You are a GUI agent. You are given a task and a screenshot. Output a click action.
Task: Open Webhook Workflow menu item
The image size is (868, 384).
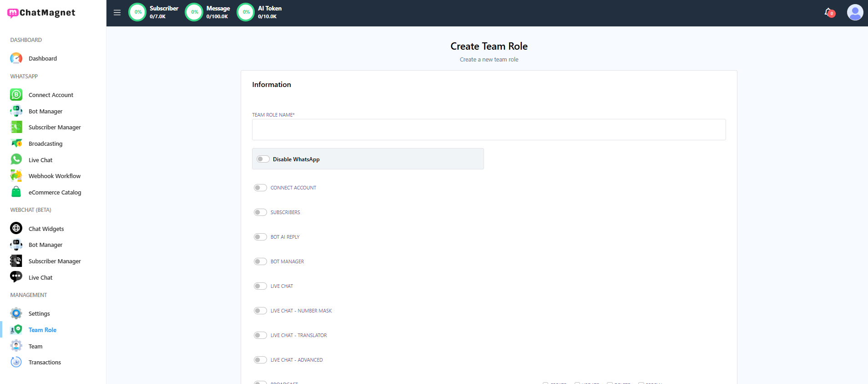(x=55, y=176)
